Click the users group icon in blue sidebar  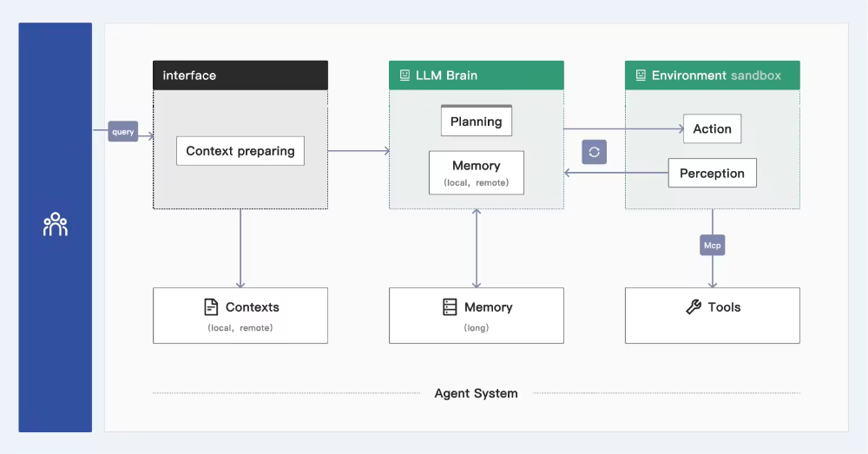56,224
